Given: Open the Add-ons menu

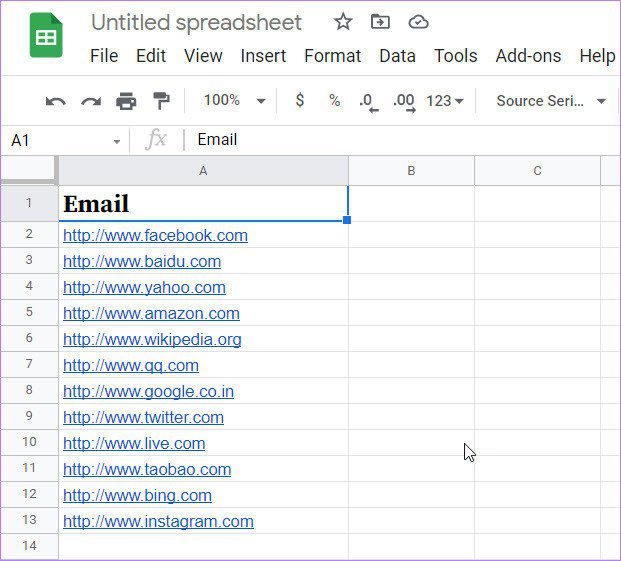Looking at the screenshot, I should point(528,55).
